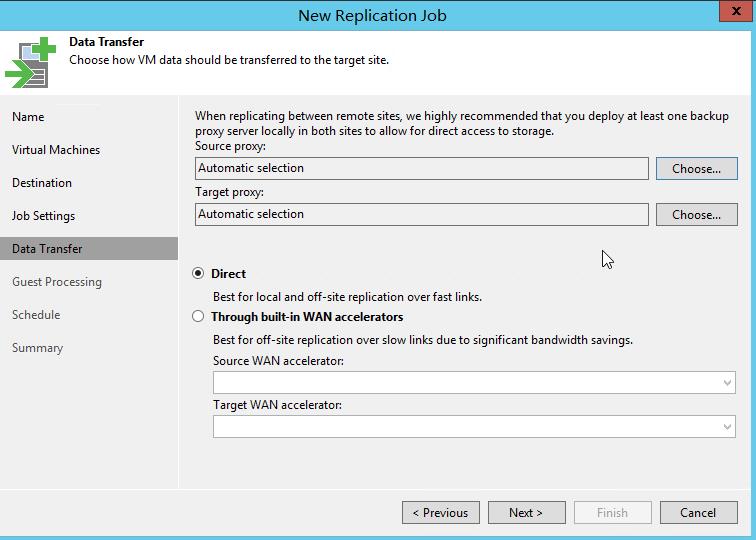
Task: Open the Target WAN accelerator dropdown
Action: tap(474, 426)
